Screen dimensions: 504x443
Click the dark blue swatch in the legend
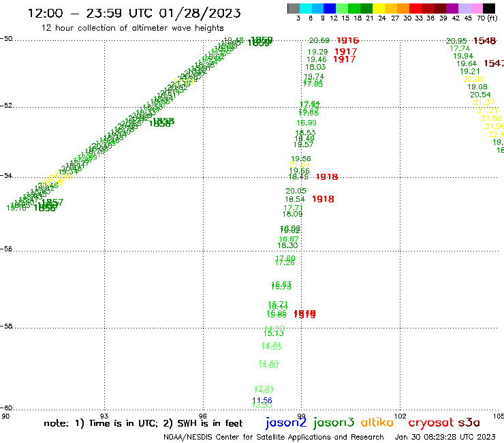(x=330, y=8)
